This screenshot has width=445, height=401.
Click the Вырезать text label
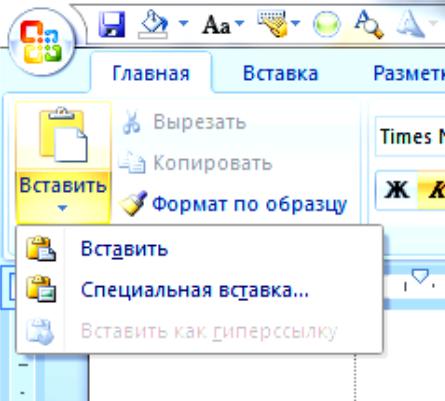pos(200,122)
